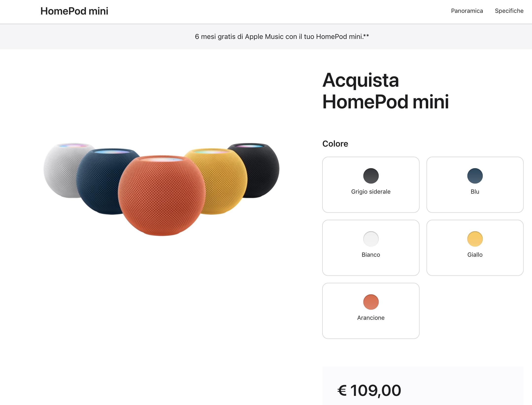Select the Grigio siderale color swatch
Image resolution: width=532 pixels, height=405 pixels.
pyautogui.click(x=371, y=176)
